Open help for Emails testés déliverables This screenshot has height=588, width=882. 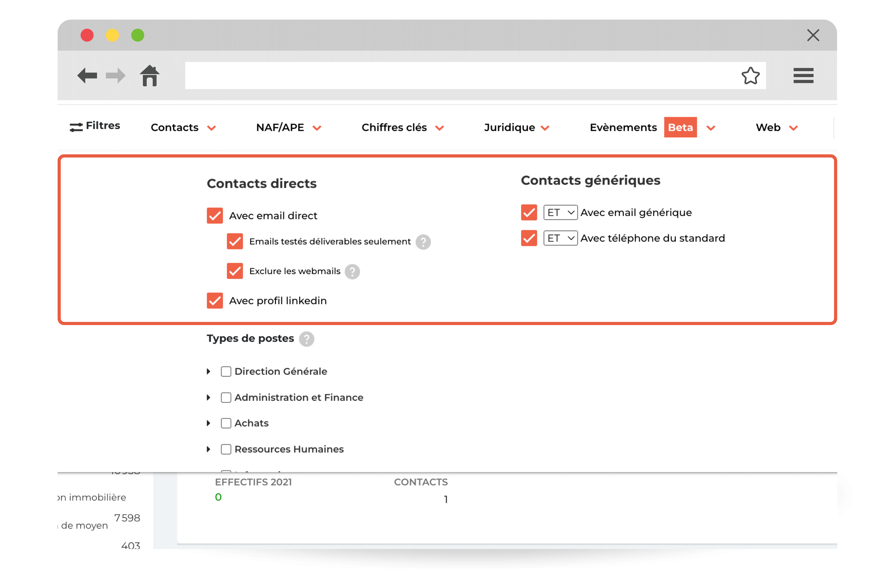pyautogui.click(x=423, y=242)
